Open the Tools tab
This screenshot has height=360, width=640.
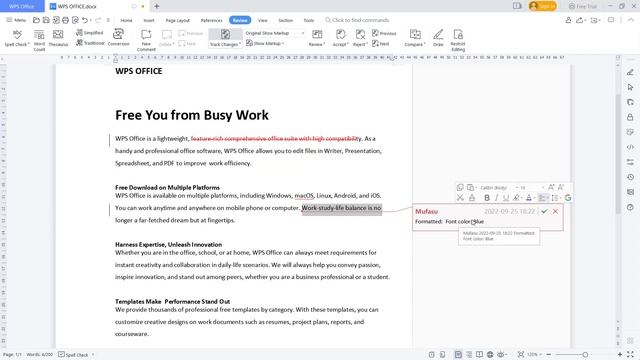pos(309,20)
